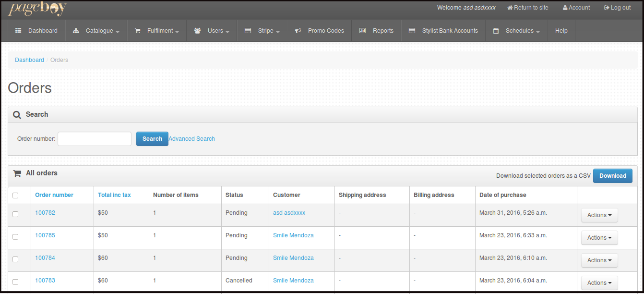Click the home icon beside Return to site
The image size is (644, 294).
tap(510, 8)
